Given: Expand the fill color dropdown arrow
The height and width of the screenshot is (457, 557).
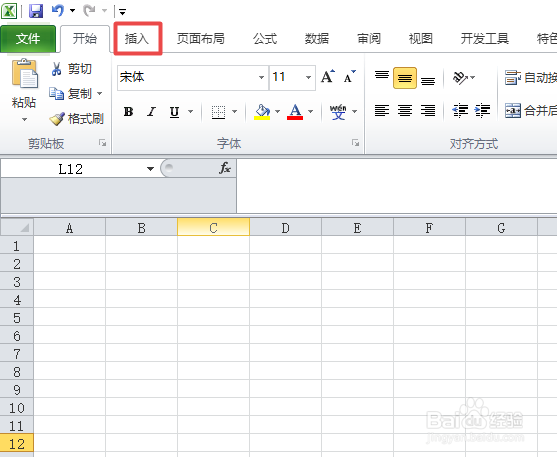Looking at the screenshot, I should (277, 112).
